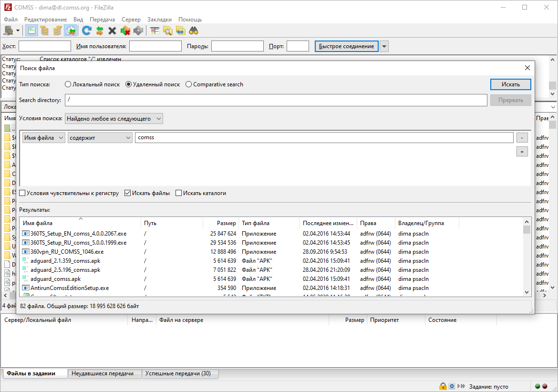This screenshot has height=392, width=558.
Task: Open the Site Manager icon
Action: 8,31
